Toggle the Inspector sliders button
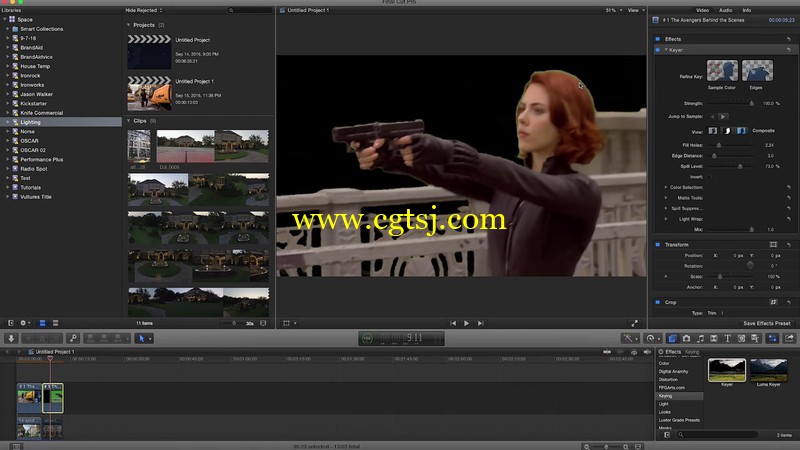The height and width of the screenshot is (450, 800). pos(772,338)
